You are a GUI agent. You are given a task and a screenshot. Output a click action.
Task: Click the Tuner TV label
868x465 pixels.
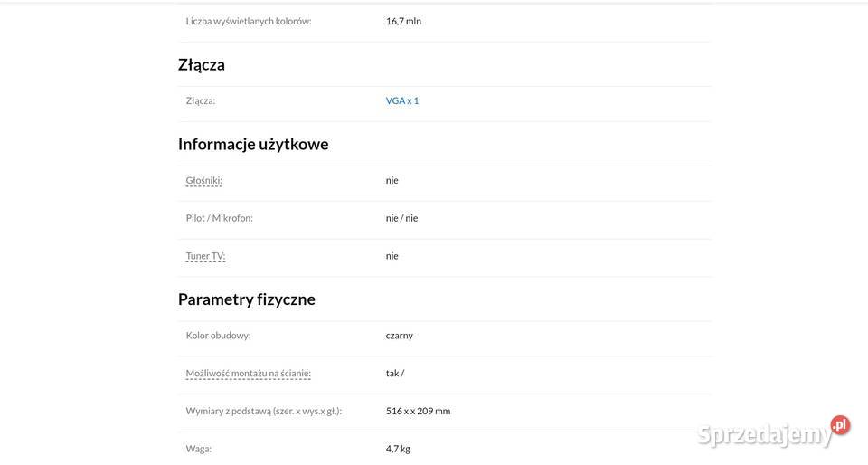[205, 256]
